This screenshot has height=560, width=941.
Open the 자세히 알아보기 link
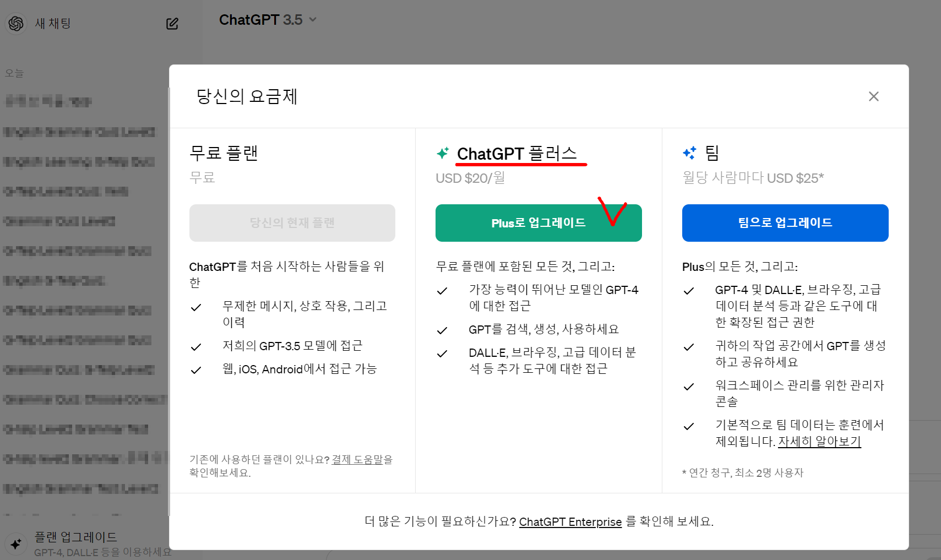click(819, 442)
